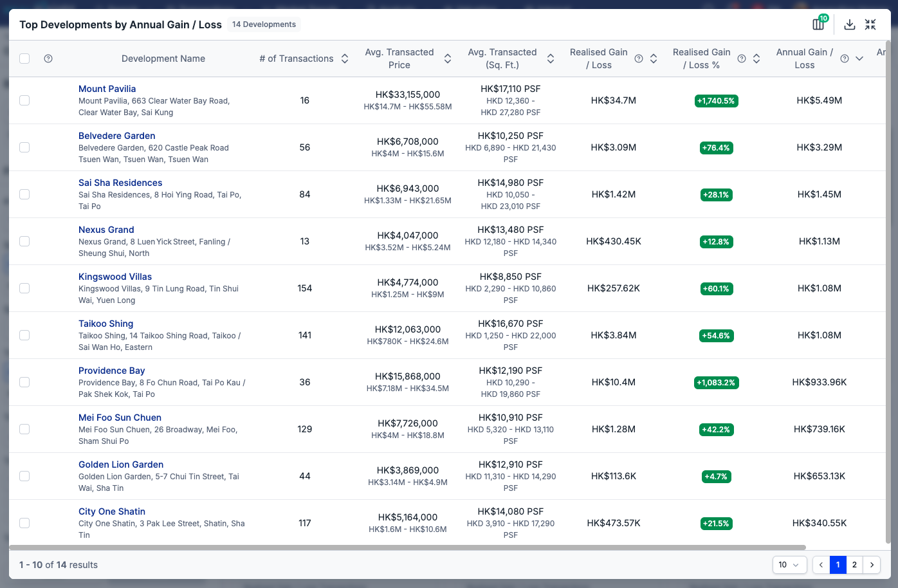Show Realised Gain / Loss info tooltip
The width and height of the screenshot is (898, 588).
pos(639,59)
